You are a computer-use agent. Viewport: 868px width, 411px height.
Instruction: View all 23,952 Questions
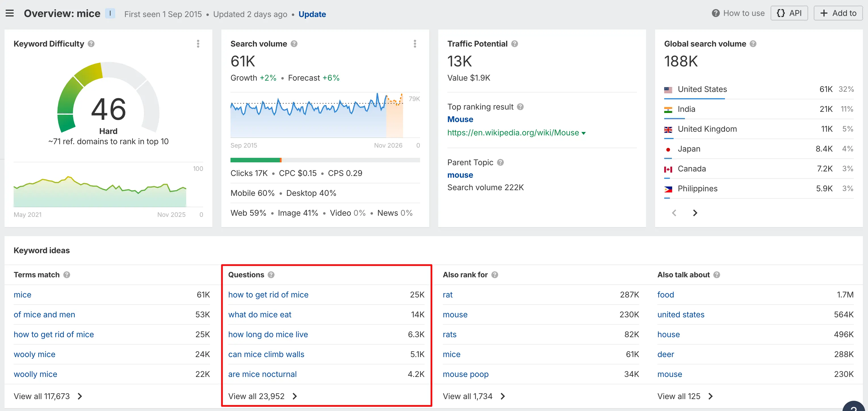point(263,397)
